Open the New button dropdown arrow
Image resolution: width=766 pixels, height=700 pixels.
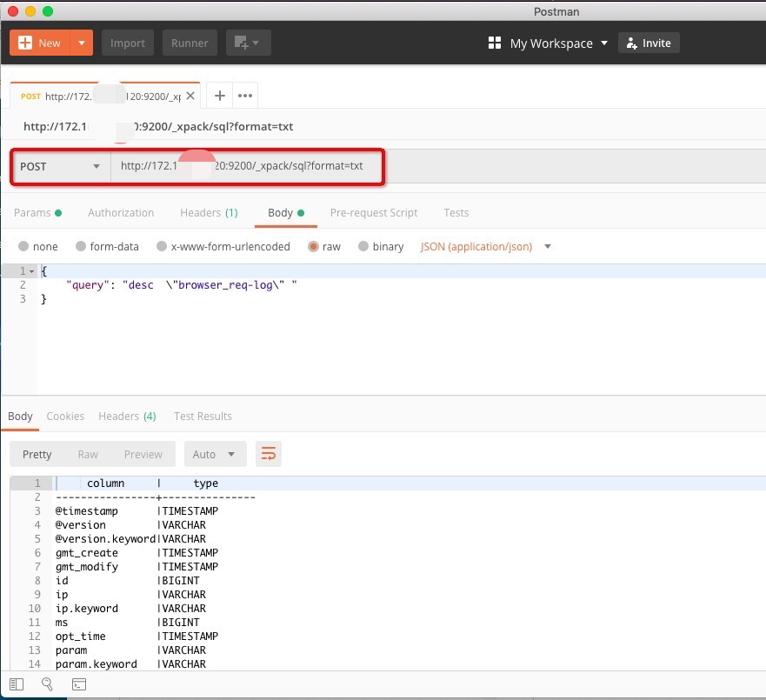pyautogui.click(x=82, y=43)
